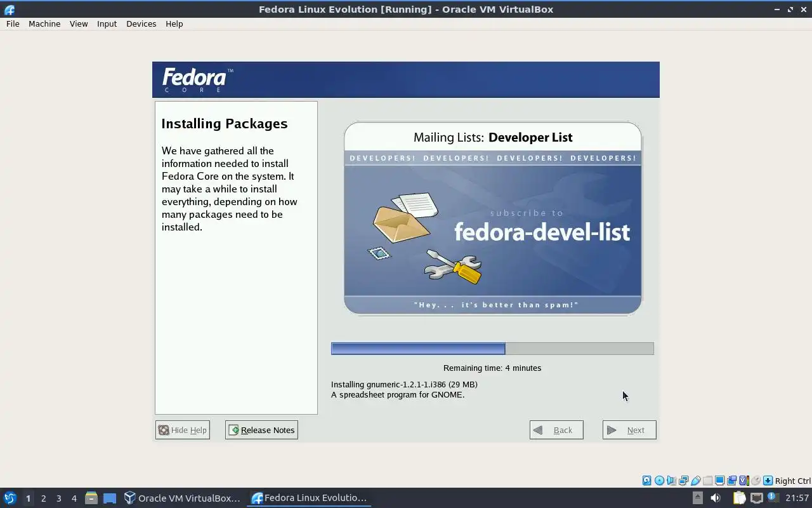Switch to workspace 1

(x=28, y=498)
